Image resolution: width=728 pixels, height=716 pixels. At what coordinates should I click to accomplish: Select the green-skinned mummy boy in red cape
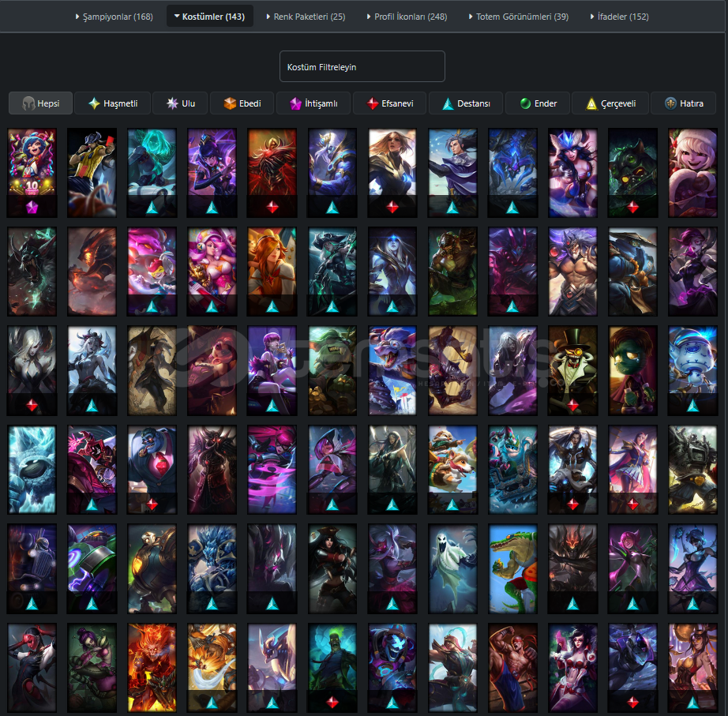632,370
